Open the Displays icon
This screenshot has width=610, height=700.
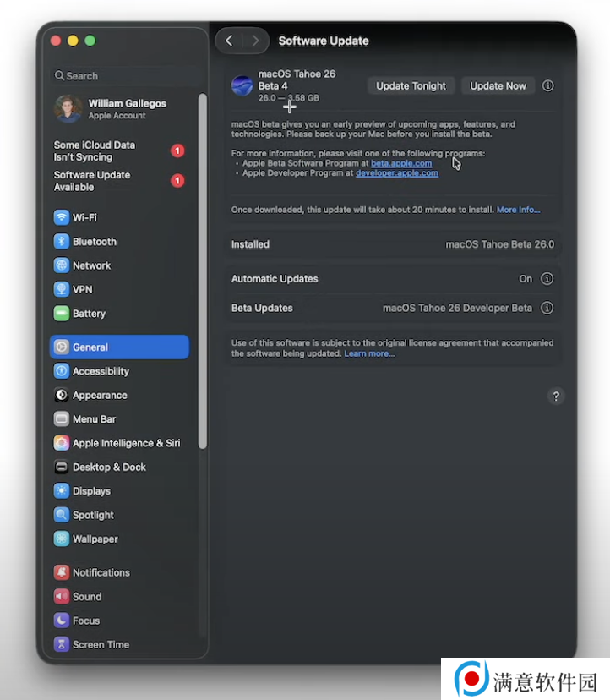(62, 491)
